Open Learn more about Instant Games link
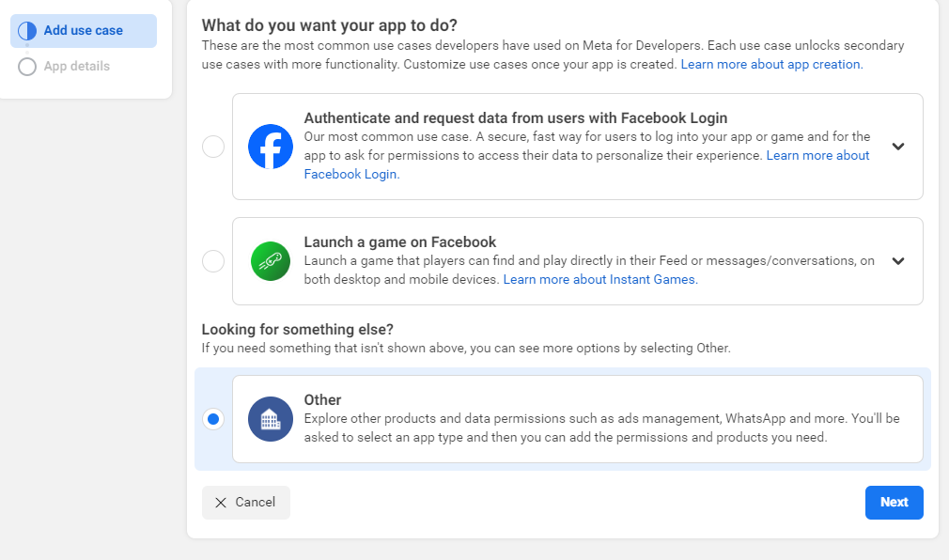The image size is (949, 560). click(x=600, y=280)
